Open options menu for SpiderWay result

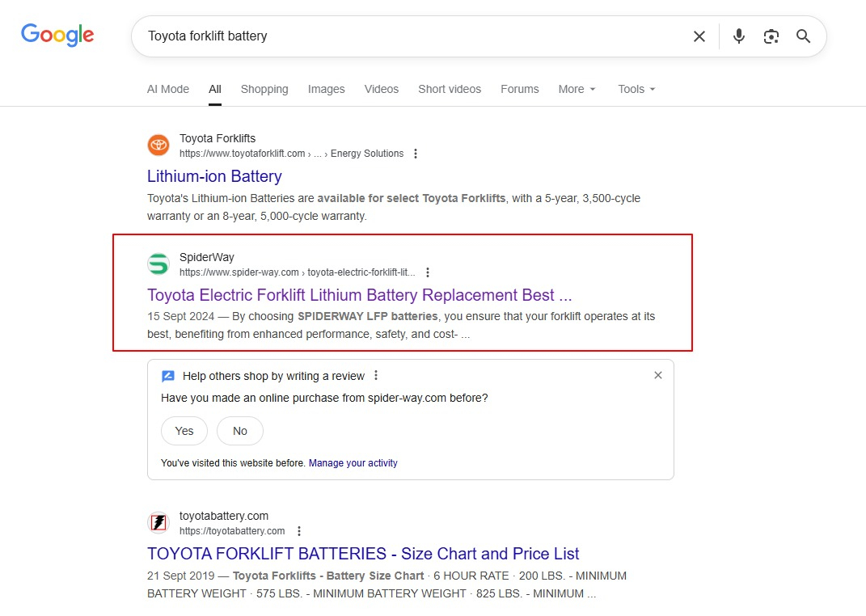point(428,272)
